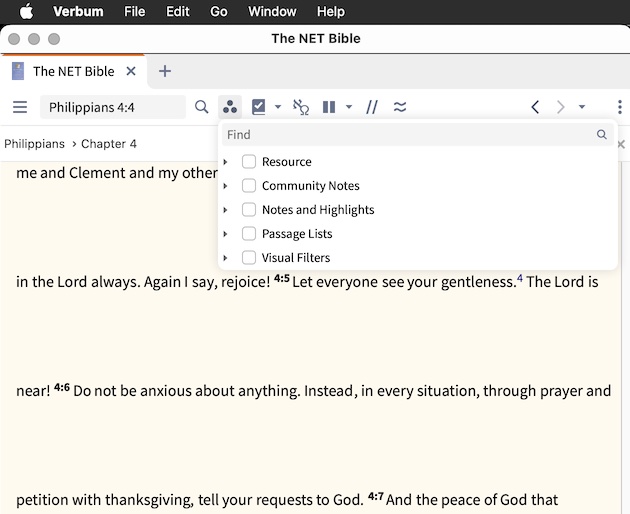630x514 pixels.
Task: Click the 4:7 verse number
Action: (375, 496)
